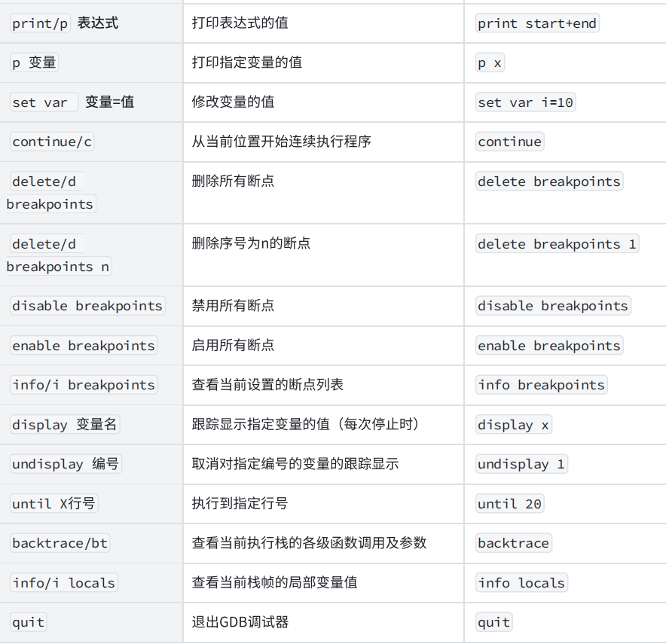This screenshot has height=644, width=666.
Task: Click the 'until 20' example code
Action: (x=510, y=503)
